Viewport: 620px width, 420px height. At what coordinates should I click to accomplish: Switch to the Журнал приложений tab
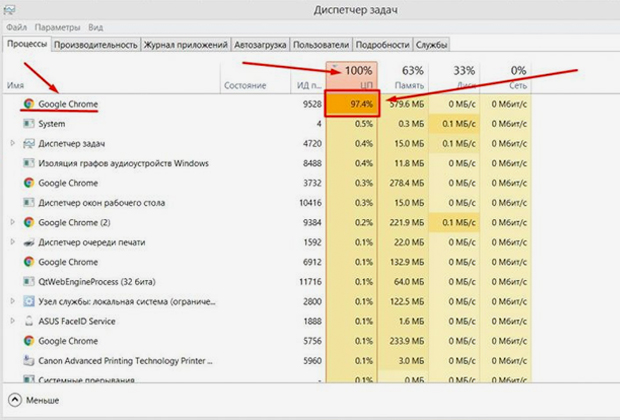click(x=185, y=45)
